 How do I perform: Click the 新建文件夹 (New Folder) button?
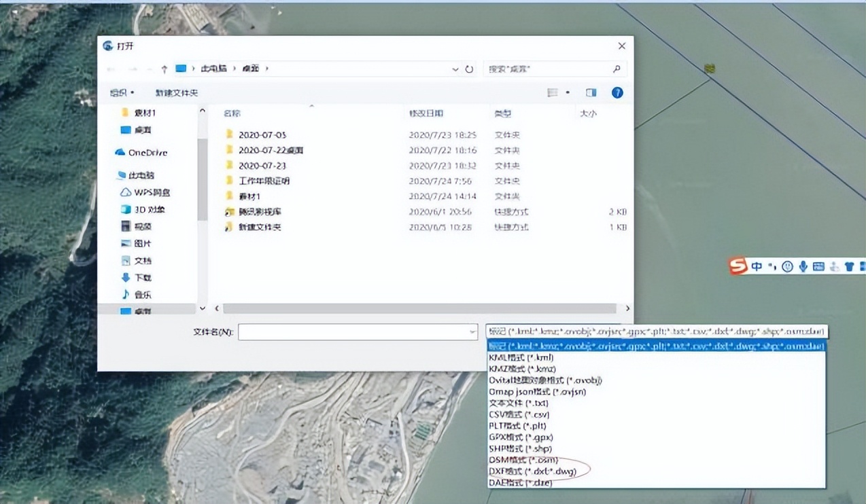(175, 92)
